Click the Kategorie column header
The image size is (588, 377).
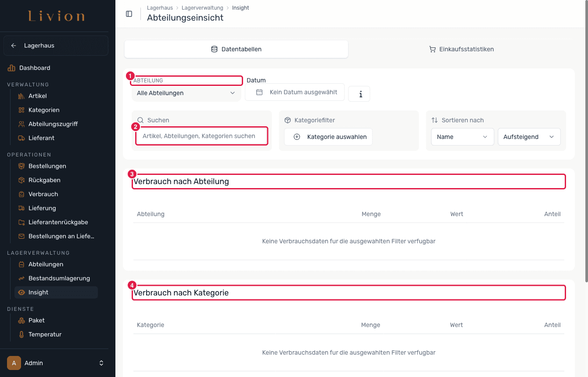(151, 325)
